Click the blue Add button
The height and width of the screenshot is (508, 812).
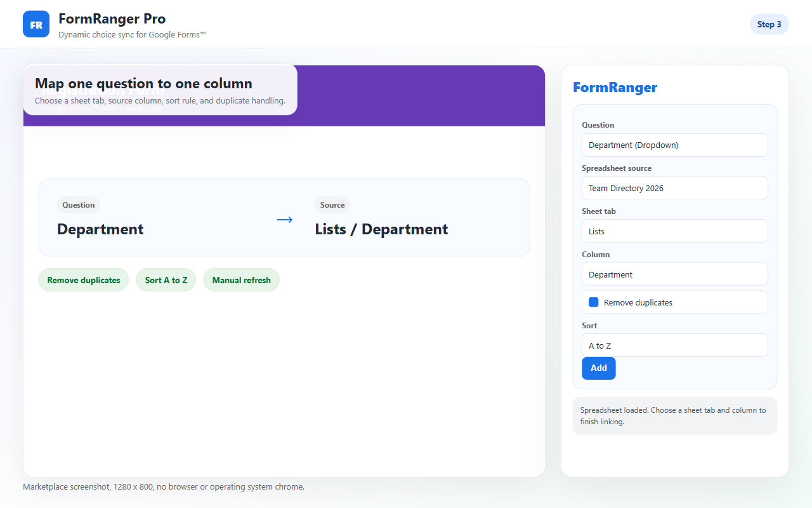598,368
